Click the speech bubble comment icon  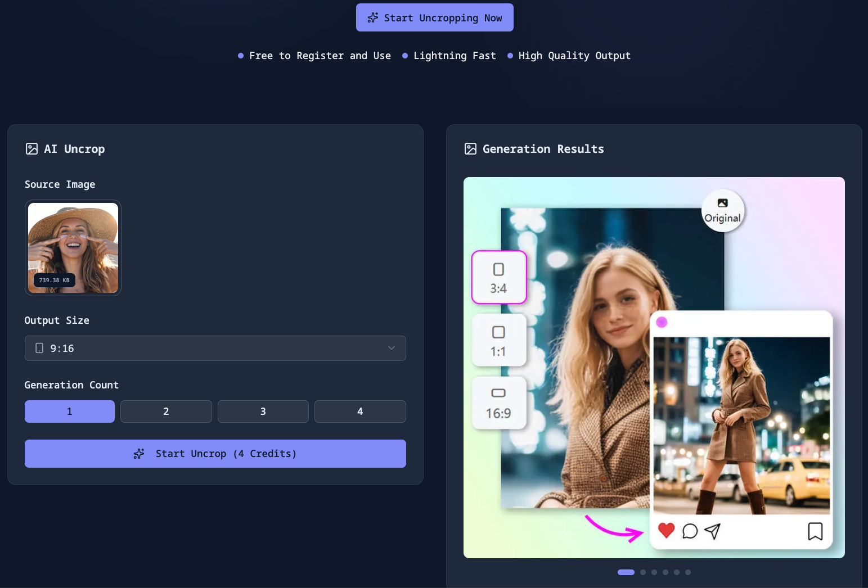pos(690,531)
